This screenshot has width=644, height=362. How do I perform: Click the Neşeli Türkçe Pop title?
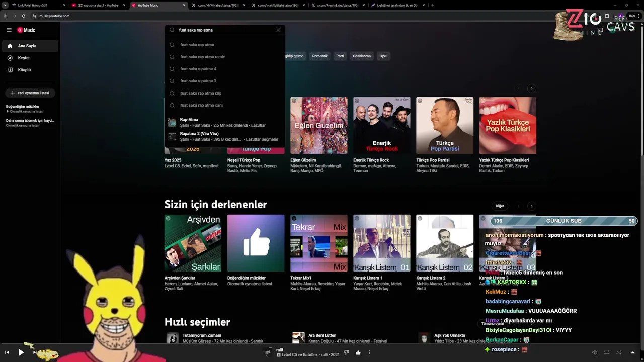click(x=244, y=160)
